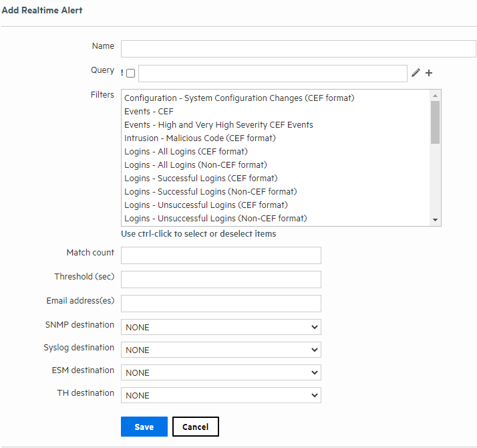Select Configuration - System Configuration Changes filter
The height and width of the screenshot is (448, 477).
(239, 98)
